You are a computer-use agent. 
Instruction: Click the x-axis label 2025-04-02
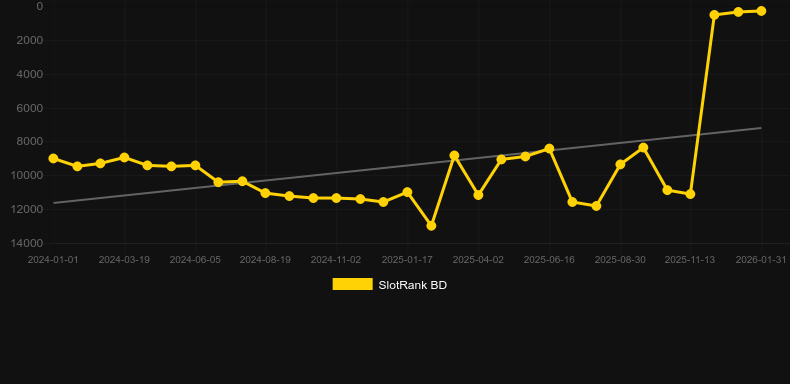pos(478,260)
